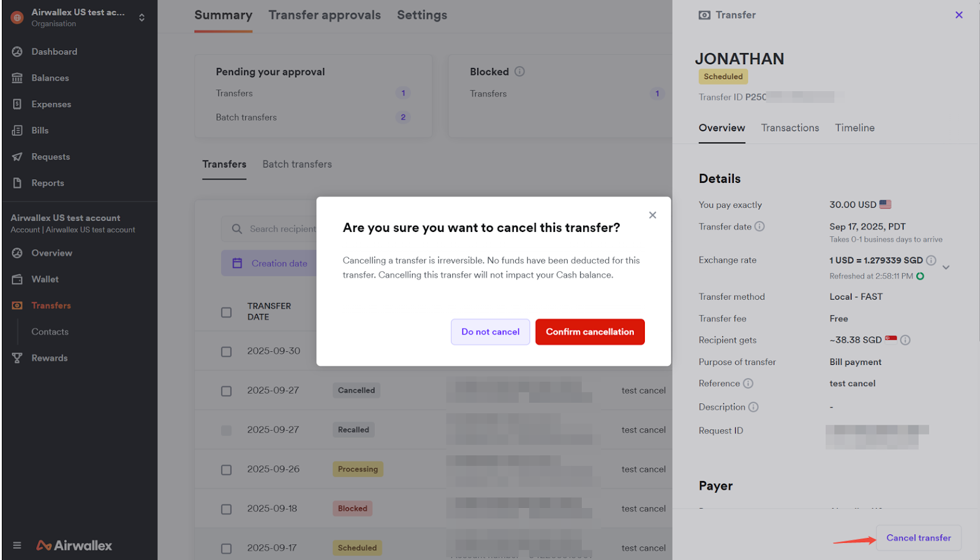Expand the organisation account switcher
This screenshot has width=980, height=560.
pos(141,18)
